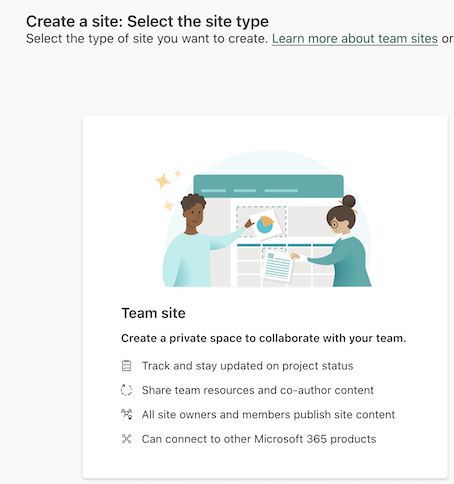Click the woman with glasses in illustration

point(337,241)
